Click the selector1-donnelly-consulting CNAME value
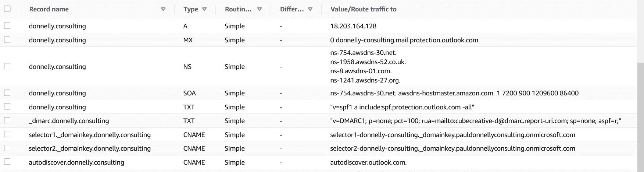This screenshot has height=172, width=644. [452, 135]
